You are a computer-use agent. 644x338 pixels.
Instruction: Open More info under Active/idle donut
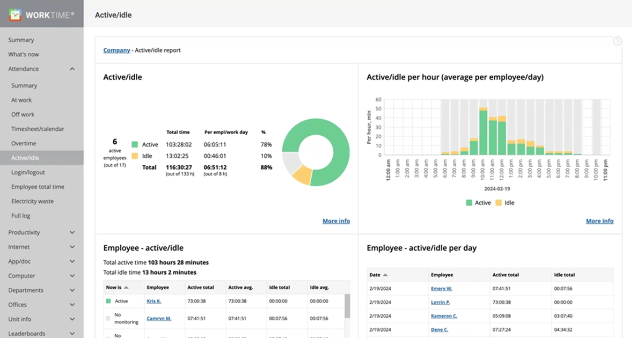(x=336, y=221)
